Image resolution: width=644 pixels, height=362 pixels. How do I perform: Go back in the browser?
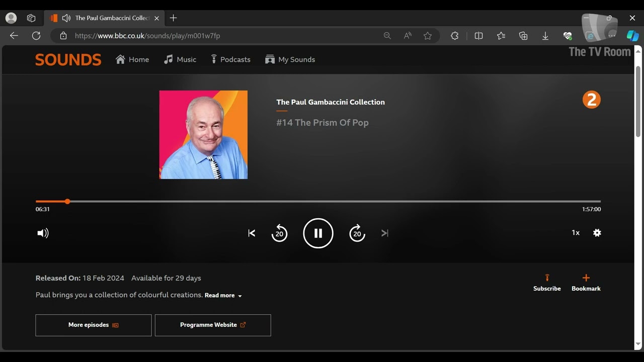(x=14, y=36)
